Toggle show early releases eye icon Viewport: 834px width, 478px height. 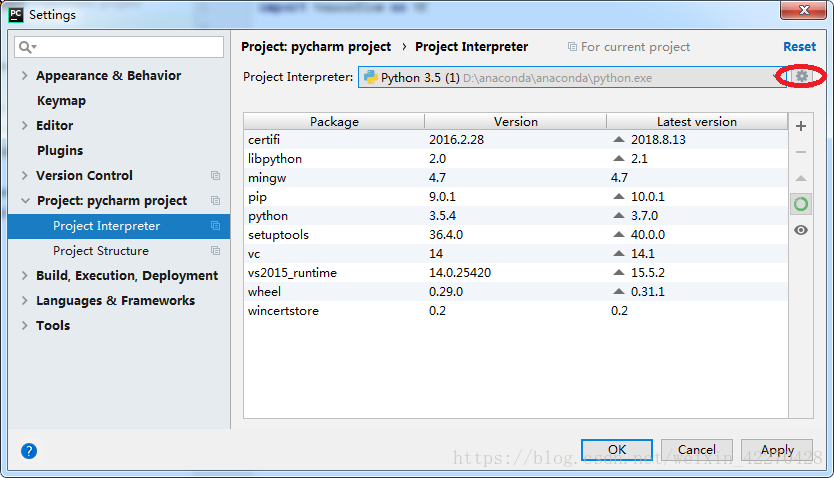tap(801, 230)
